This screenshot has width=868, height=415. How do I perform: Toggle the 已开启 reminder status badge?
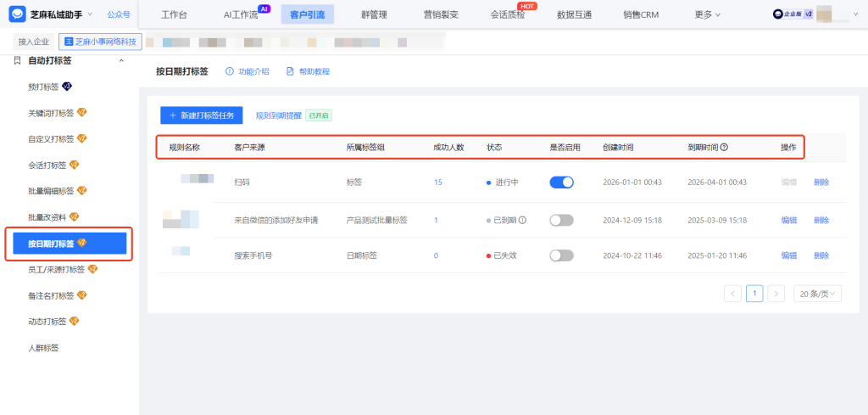[x=319, y=115]
